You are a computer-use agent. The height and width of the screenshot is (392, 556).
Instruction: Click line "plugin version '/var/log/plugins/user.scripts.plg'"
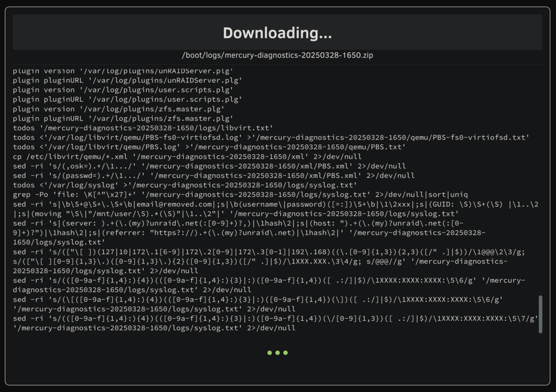(123, 90)
